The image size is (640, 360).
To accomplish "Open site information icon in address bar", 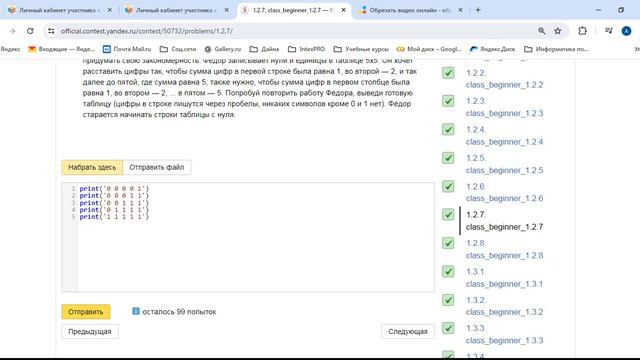I will pyautogui.click(x=51, y=31).
